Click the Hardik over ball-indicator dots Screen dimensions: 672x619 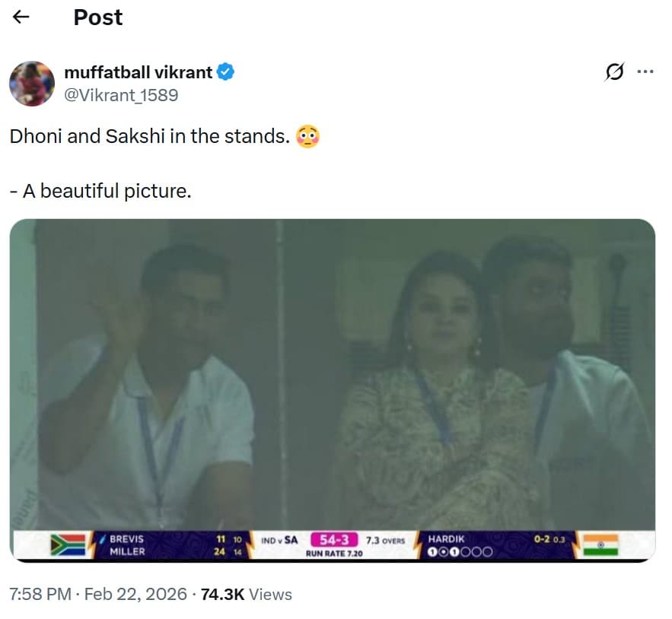[x=460, y=552]
